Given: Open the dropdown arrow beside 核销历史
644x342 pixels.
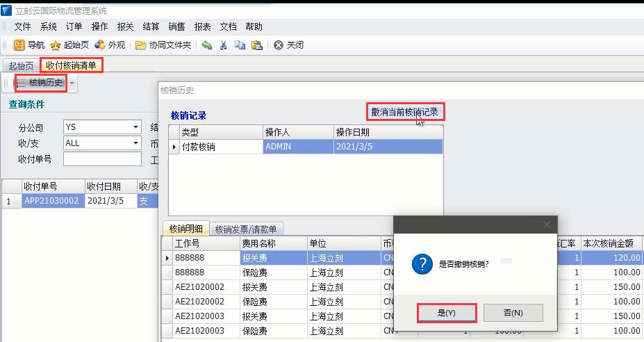Looking at the screenshot, I should [72, 84].
